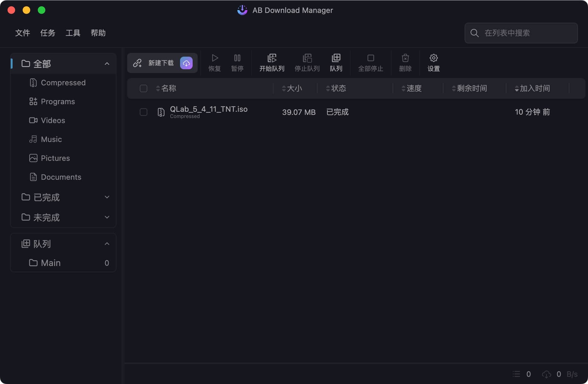Stop all downloads with 全部停止

click(371, 63)
